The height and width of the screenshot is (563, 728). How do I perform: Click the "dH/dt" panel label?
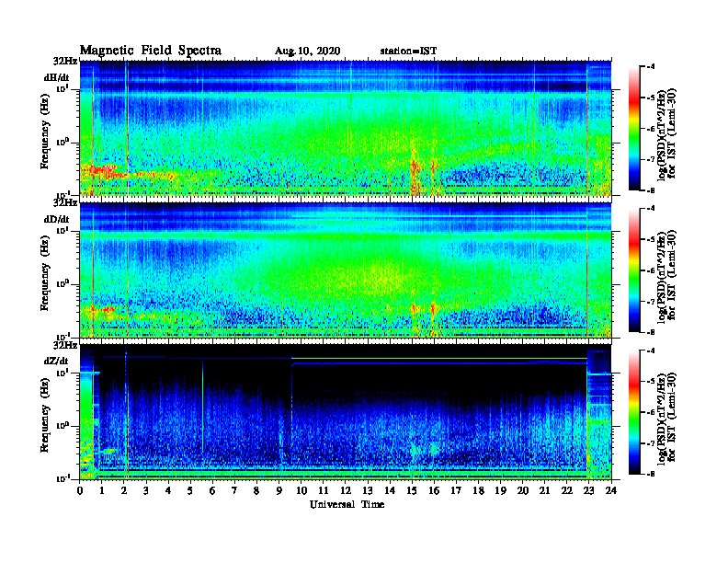click(56, 78)
